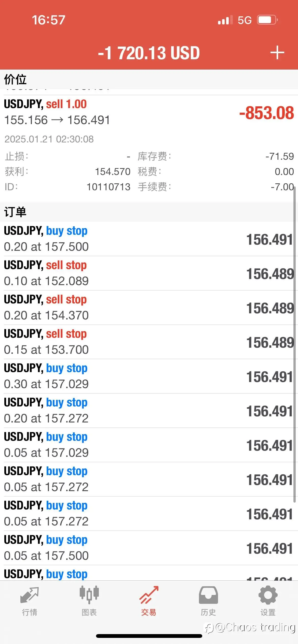The image size is (298, 644).
Task: Switch to the 行情 tab label
Action: click(30, 612)
